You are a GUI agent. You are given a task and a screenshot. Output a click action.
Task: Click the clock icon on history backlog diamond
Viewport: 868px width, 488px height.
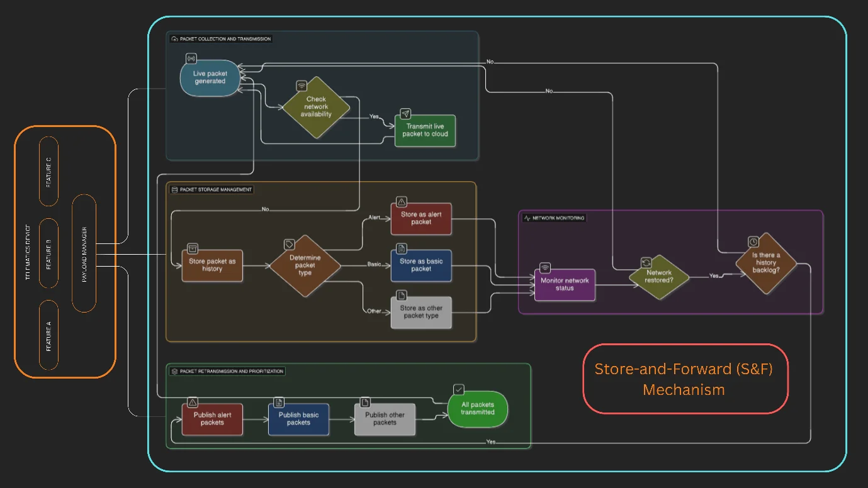pyautogui.click(x=753, y=241)
